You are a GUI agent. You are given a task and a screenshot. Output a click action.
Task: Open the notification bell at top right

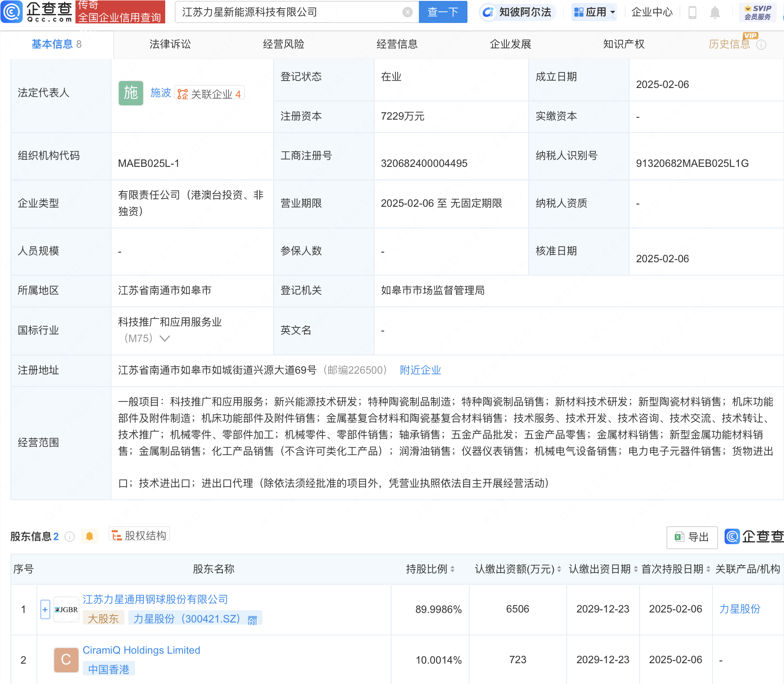pos(715,12)
